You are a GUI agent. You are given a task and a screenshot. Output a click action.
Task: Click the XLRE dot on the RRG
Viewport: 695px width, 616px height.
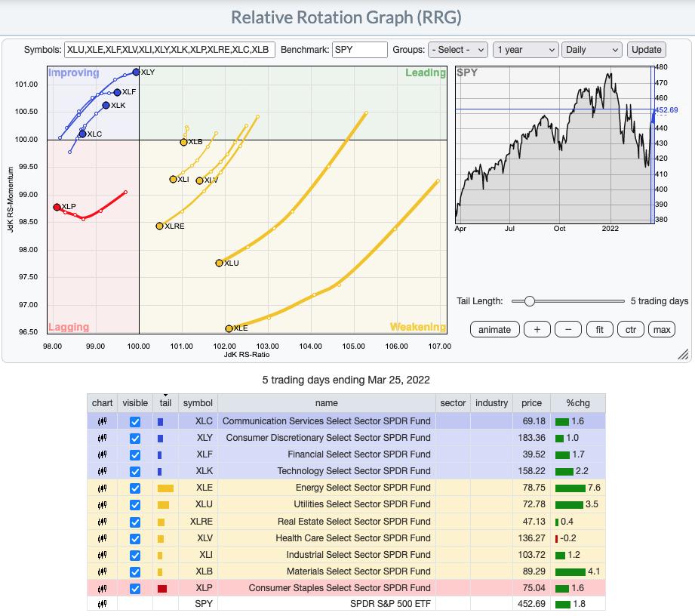(159, 226)
